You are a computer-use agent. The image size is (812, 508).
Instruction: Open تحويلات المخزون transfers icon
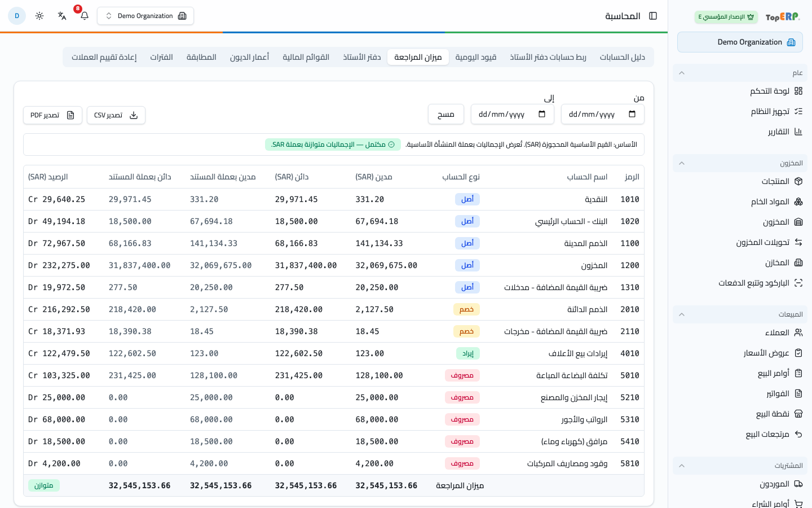coord(798,242)
